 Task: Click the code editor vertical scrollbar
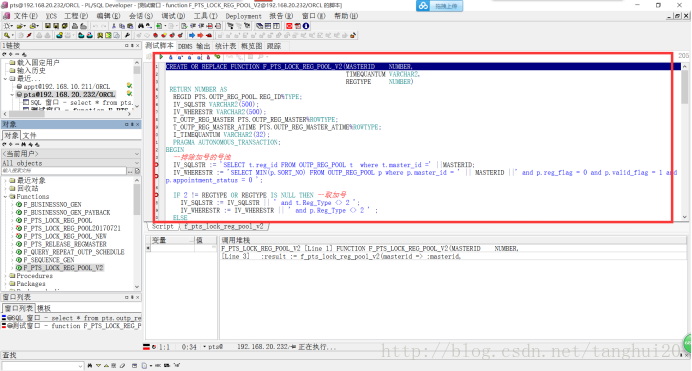coord(684,141)
